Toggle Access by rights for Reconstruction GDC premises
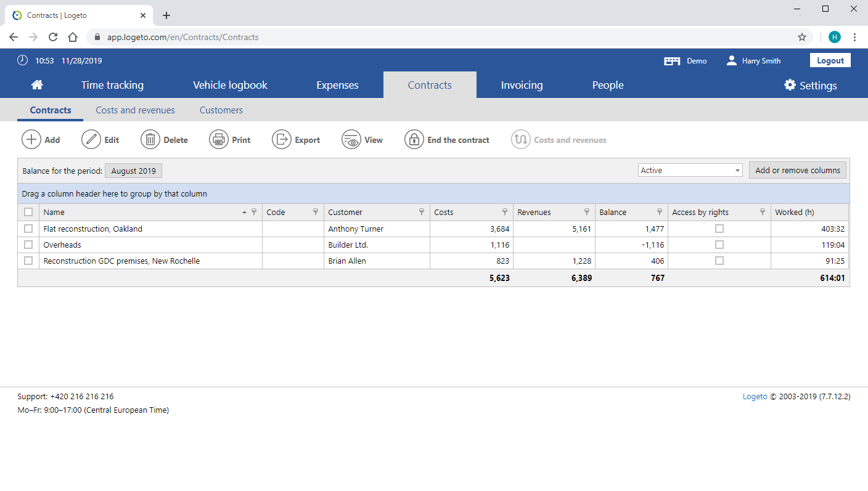The height and width of the screenshot is (491, 868). click(x=719, y=261)
